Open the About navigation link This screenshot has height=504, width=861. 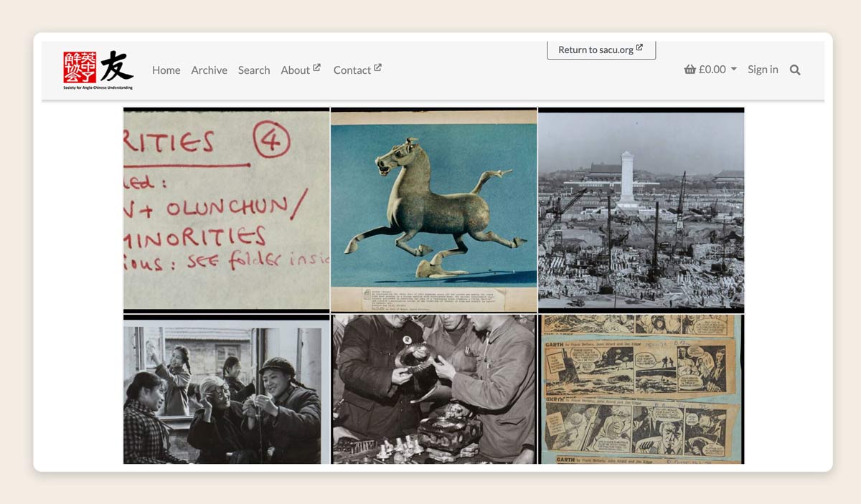[x=295, y=70]
